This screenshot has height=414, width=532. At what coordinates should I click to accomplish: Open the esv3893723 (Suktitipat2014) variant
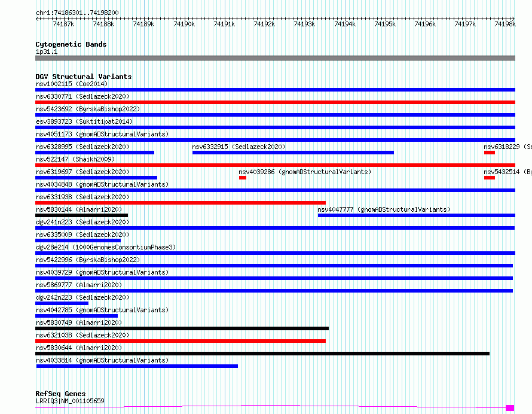84,121
